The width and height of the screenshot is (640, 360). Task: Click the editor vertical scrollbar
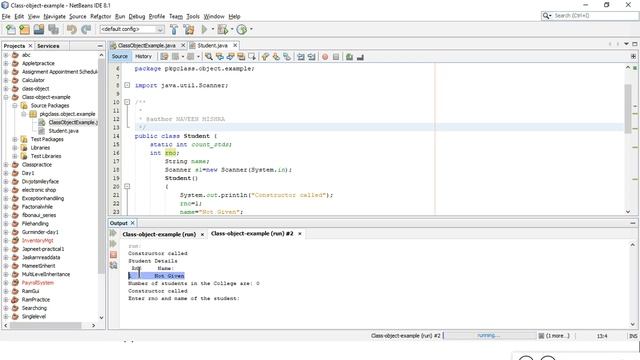click(x=628, y=108)
